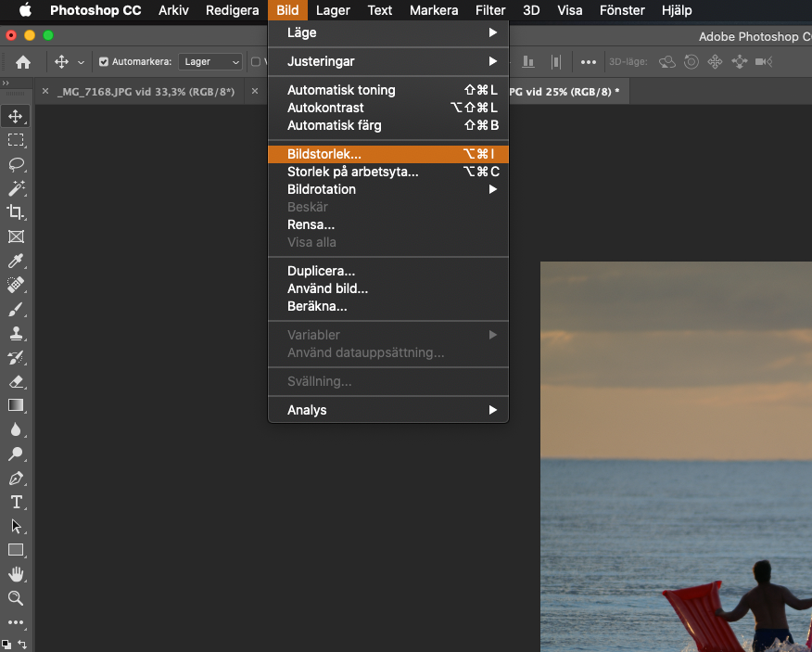Screen dimensions: 812x652
Task: Click the distribute vertically icon
Action: click(x=555, y=61)
